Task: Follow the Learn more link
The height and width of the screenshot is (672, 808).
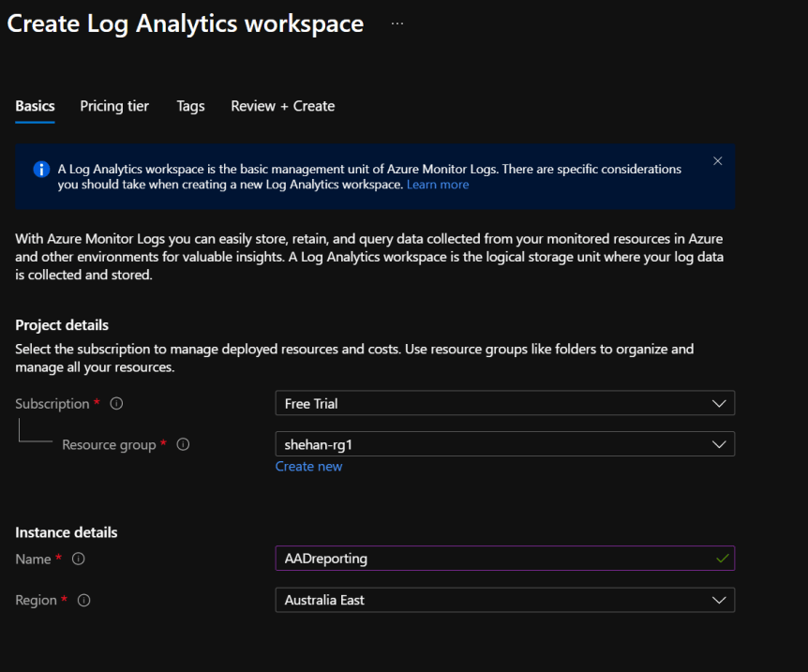Action: [x=438, y=185]
